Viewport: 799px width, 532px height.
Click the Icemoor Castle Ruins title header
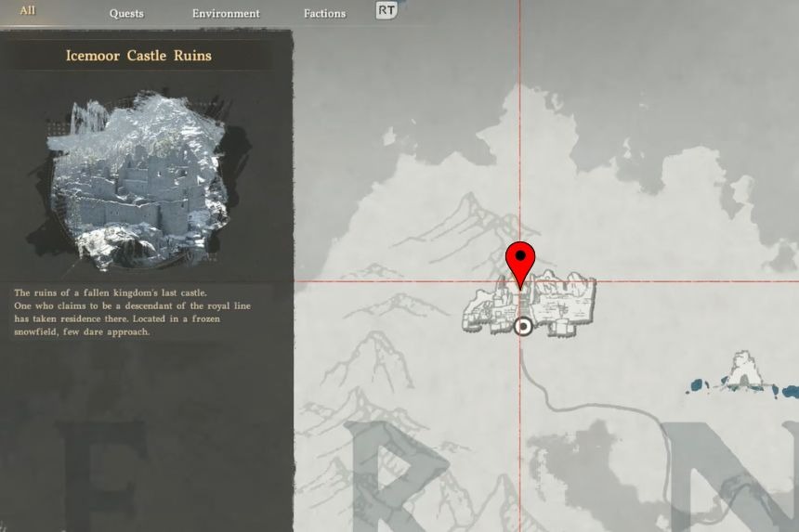[138, 56]
